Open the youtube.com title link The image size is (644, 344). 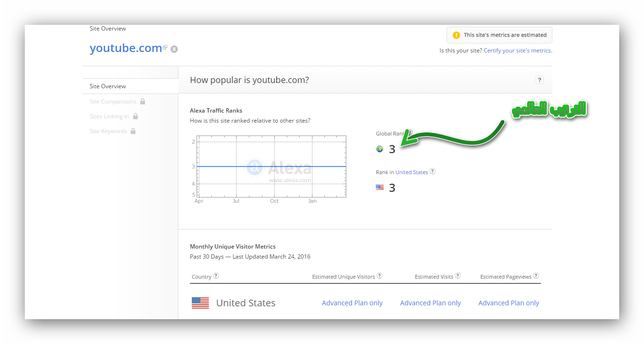tap(126, 48)
